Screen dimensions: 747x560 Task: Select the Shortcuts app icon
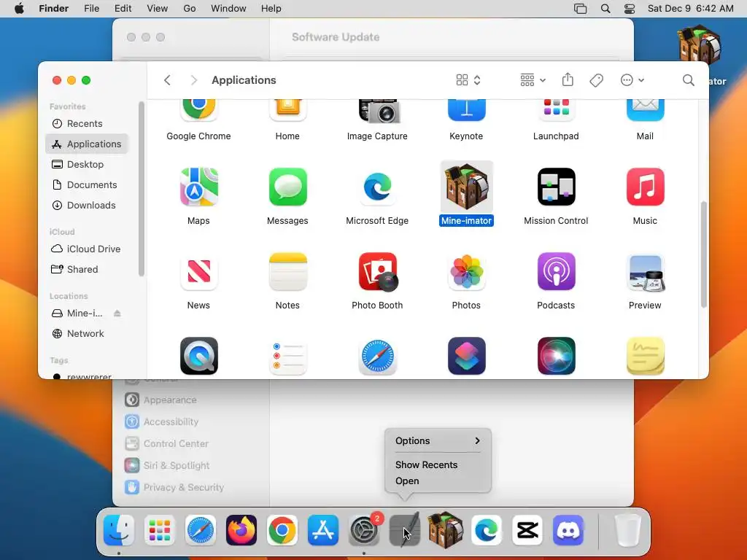point(466,356)
